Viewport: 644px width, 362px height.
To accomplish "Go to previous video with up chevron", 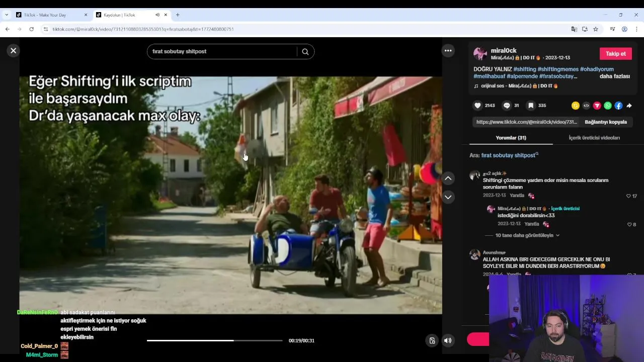I will 448,178.
